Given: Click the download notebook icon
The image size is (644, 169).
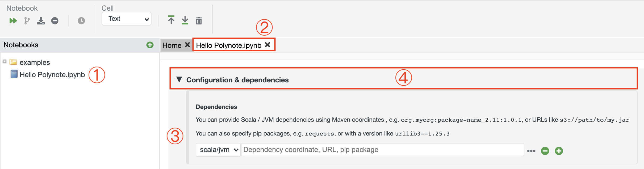Looking at the screenshot, I should [41, 21].
